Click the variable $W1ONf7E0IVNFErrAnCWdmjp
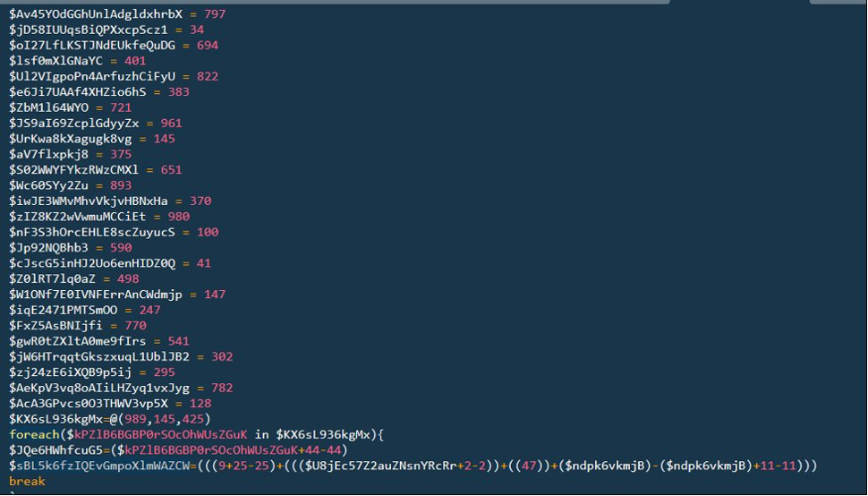The width and height of the screenshot is (868, 496). (95, 294)
